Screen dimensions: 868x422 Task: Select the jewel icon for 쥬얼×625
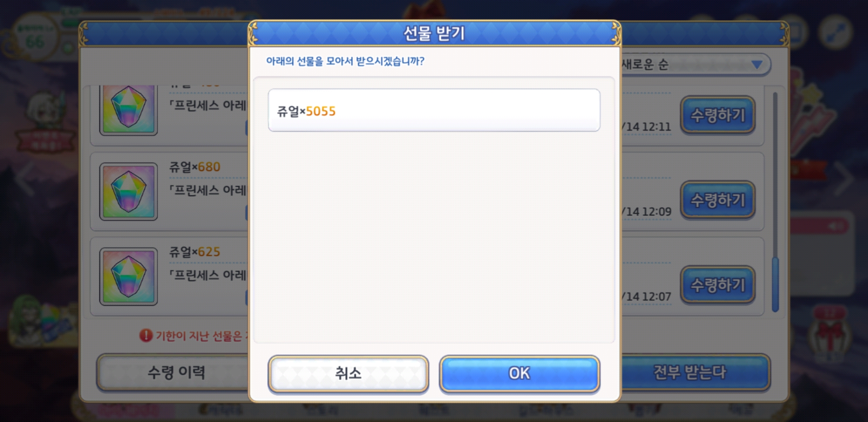tap(128, 277)
